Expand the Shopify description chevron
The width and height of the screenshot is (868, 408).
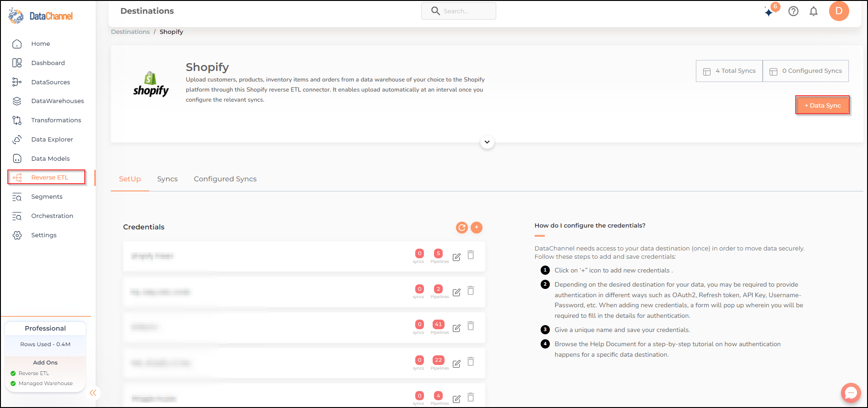pyautogui.click(x=487, y=142)
